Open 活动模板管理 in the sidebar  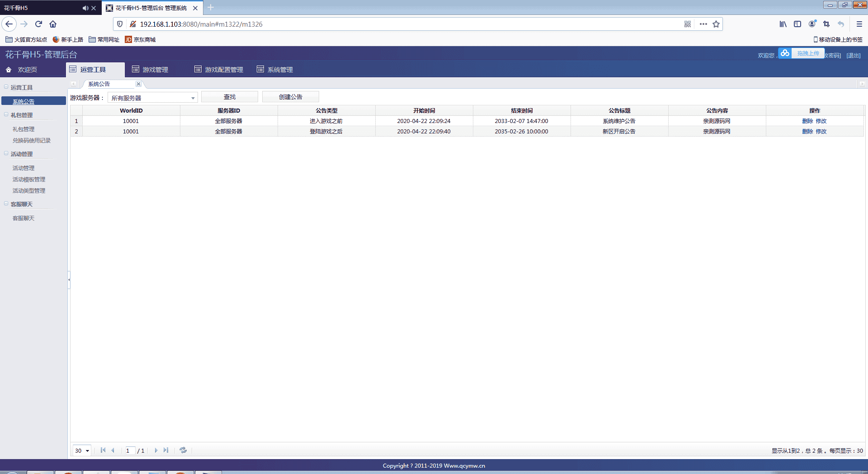click(x=29, y=179)
